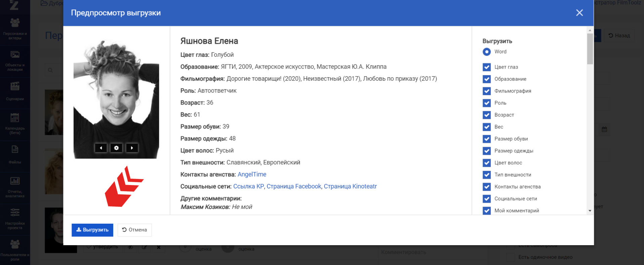Image resolution: width=644 pixels, height=265 pixels.
Task: Click the background delete X icon
Action: click(x=159, y=247)
